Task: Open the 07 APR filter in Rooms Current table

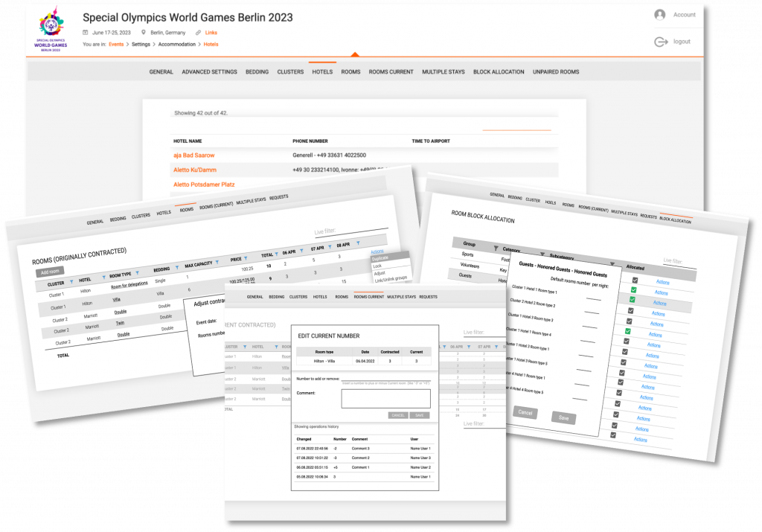Action: (496, 347)
